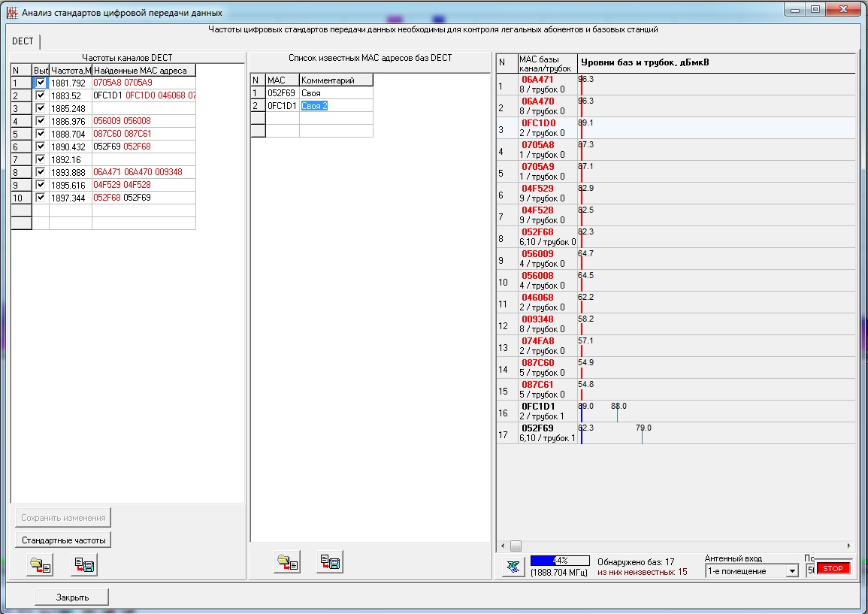Stop scanning with the red STOP button

[x=833, y=569]
